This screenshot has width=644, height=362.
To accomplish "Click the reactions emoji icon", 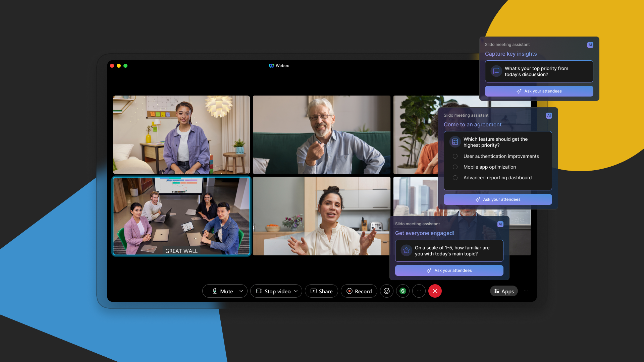I will (387, 291).
